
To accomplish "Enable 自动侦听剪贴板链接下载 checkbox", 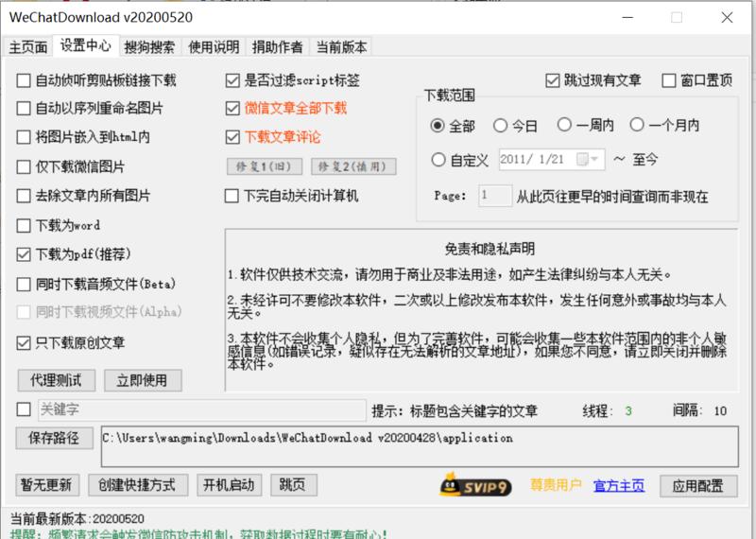I will pyautogui.click(x=23, y=80).
